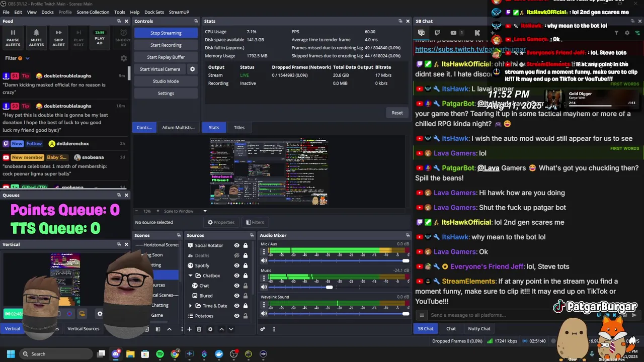Screen dimensions: 644x362
Task: Open source properties gear in Sources toolbar
Action: coord(210,329)
